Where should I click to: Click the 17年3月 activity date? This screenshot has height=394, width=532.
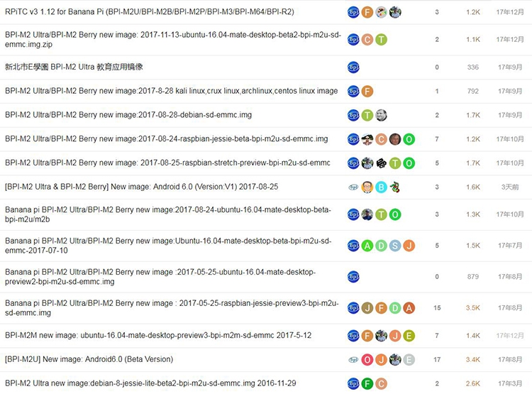pos(510,383)
